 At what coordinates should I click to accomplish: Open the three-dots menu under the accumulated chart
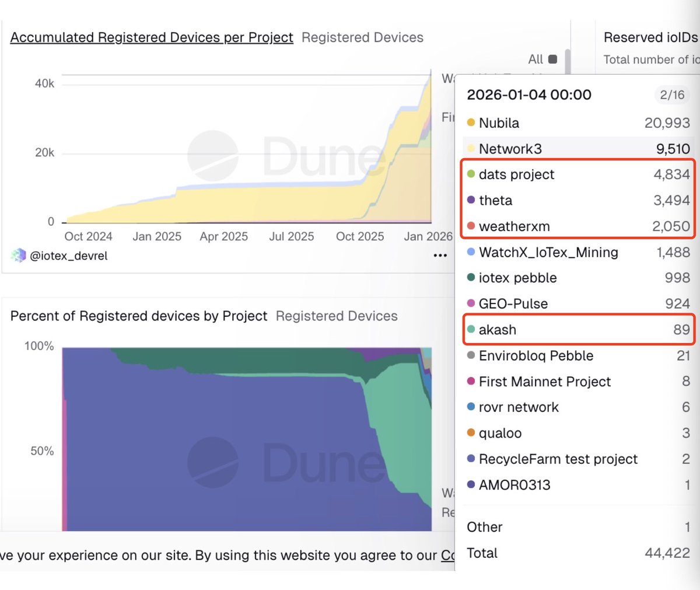click(x=440, y=256)
